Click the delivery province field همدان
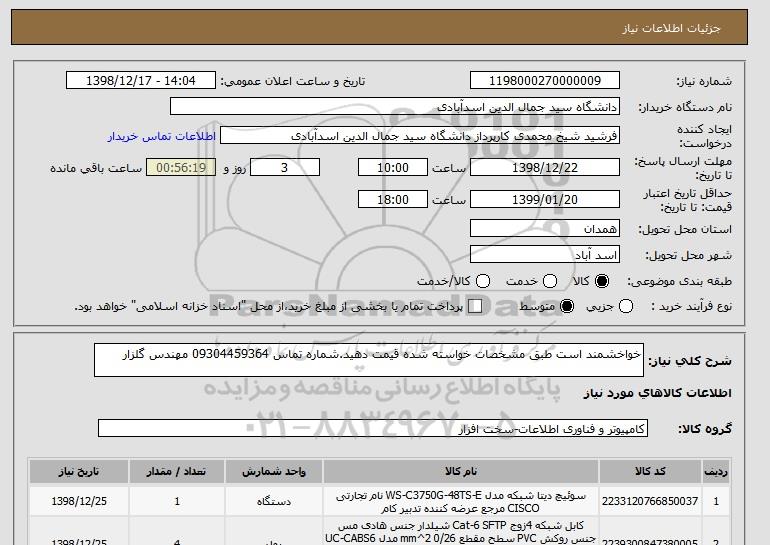Viewport: 770px width, 545px height. [545, 229]
